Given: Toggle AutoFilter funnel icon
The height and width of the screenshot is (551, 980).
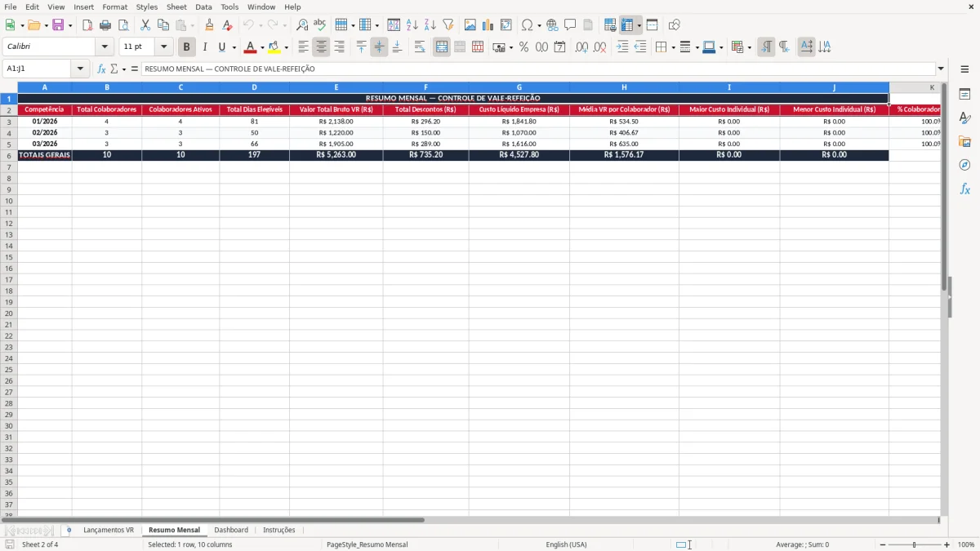Looking at the screenshot, I should click(448, 25).
